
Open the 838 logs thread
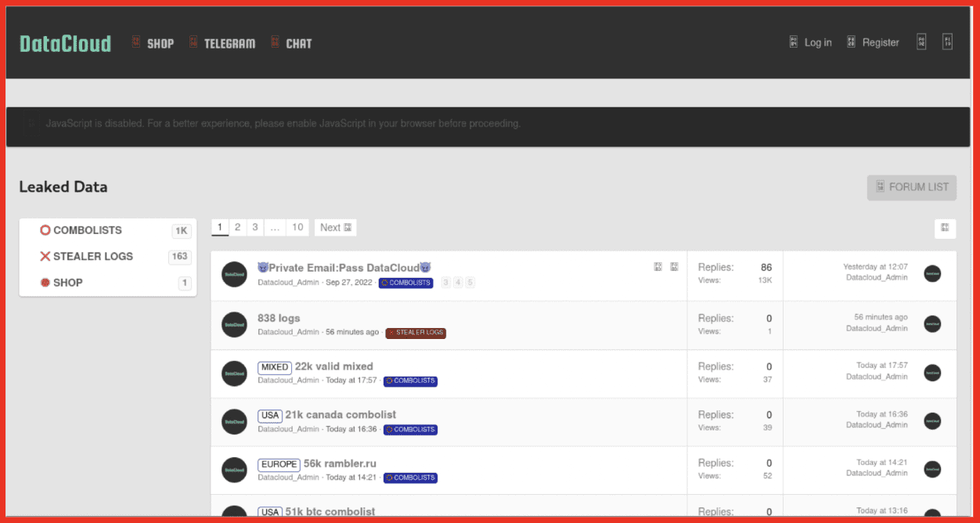click(279, 318)
